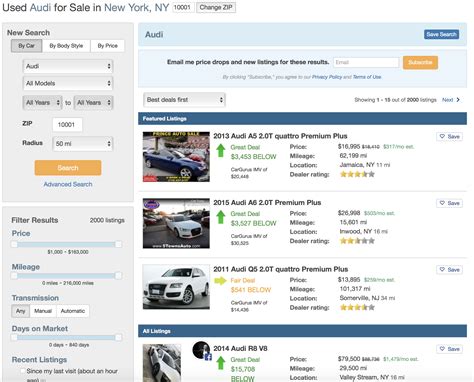Click '$3,527 BELOW' deal text
Viewport: 474px width, 382px height.
tap(254, 223)
